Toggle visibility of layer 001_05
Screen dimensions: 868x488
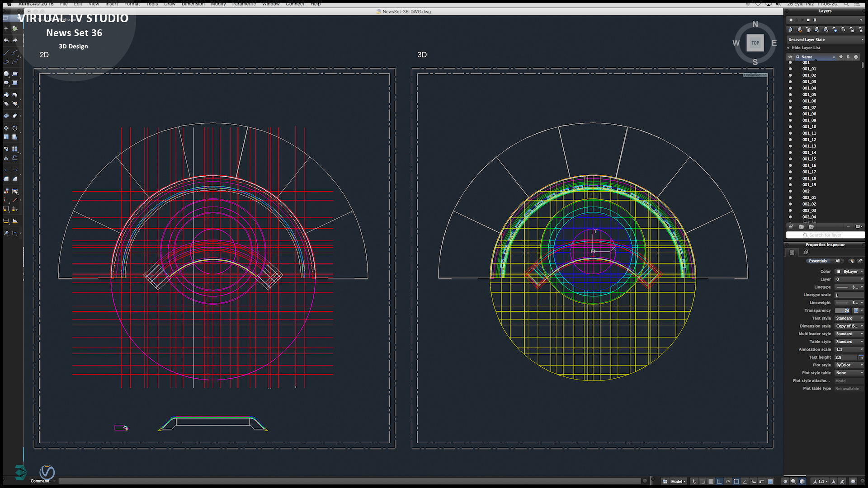[790, 95]
